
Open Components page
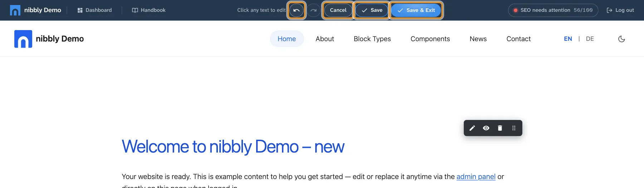430,39
